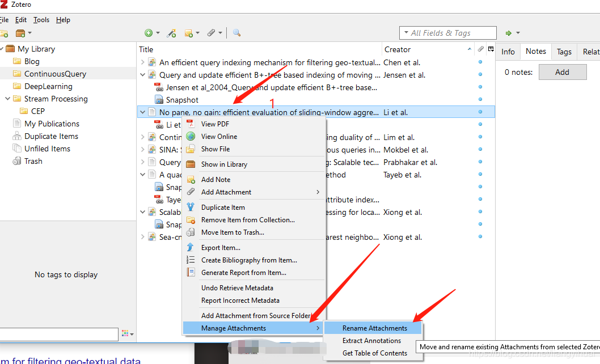Switch to the Tags tab

point(564,52)
